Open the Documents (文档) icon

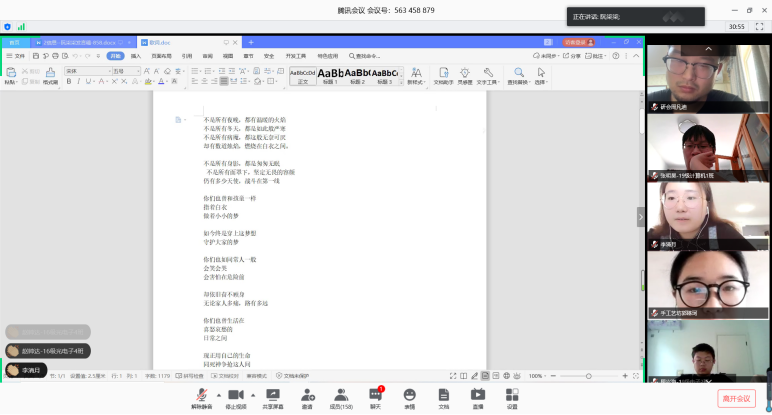tap(443, 395)
